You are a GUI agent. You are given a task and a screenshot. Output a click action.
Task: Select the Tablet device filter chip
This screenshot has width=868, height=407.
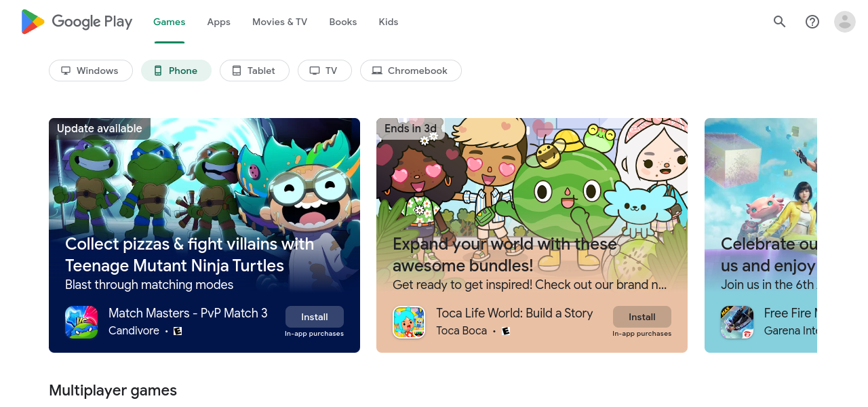click(x=254, y=71)
